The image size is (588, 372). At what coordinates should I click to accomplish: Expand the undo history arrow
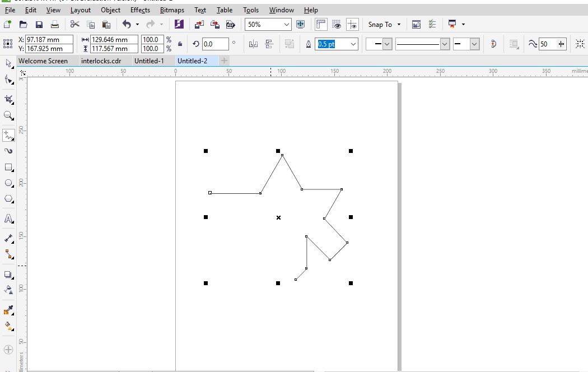137,25
